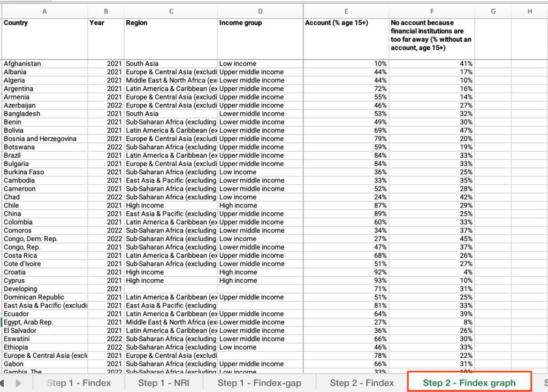Select the "El Salvador" country cell
The width and height of the screenshot is (548, 392).
45,330
